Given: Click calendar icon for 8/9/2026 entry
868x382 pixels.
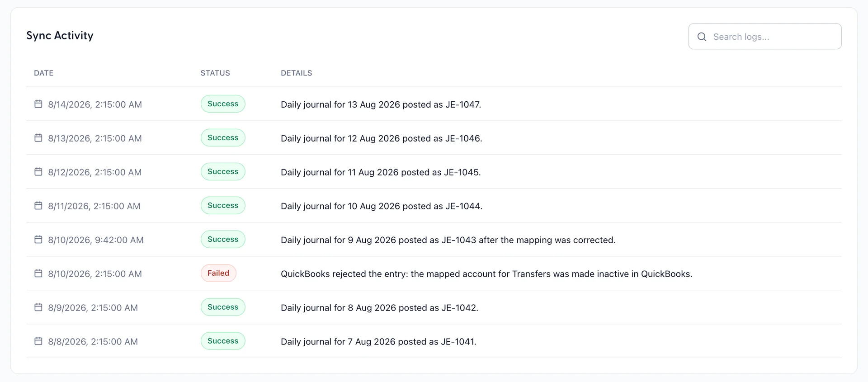Looking at the screenshot, I should 38,307.
